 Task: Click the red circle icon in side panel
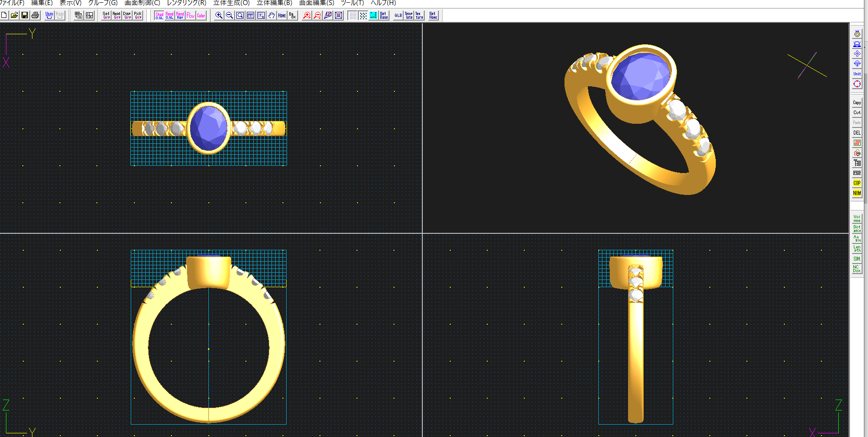pyautogui.click(x=857, y=84)
